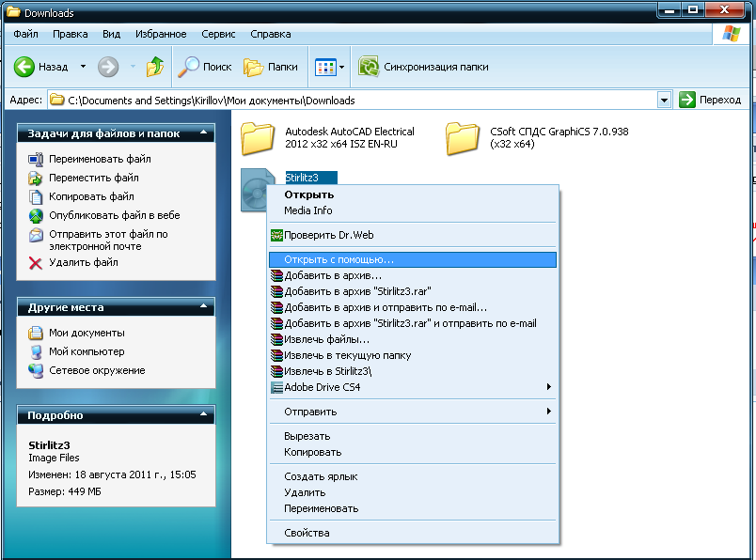Click the folder synchronization toolbar icon
756x560 pixels.
370,67
